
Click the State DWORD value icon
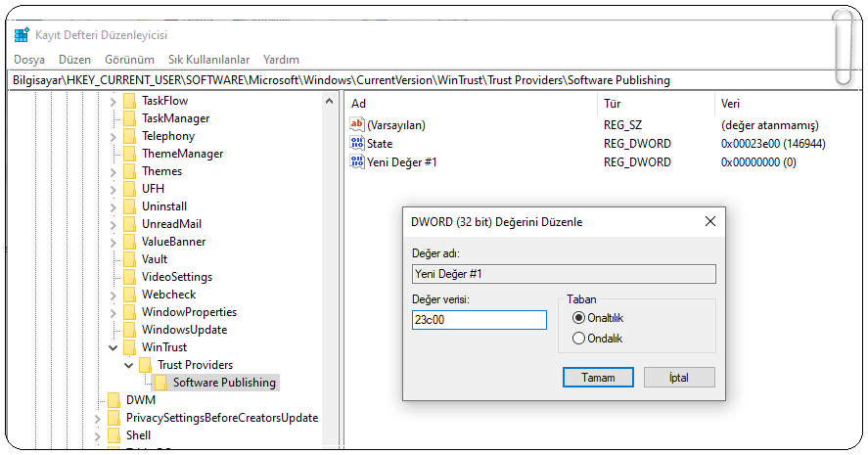coord(357,144)
